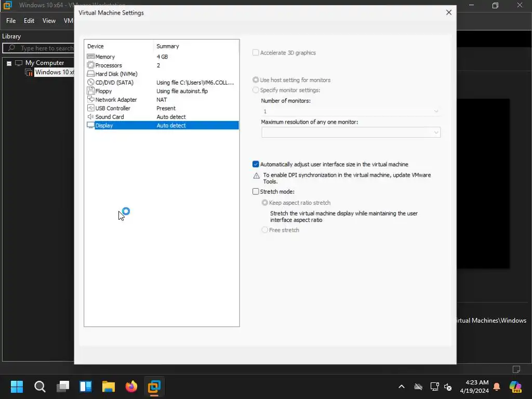Open Widgets panel icon on taskbar
532x399 pixels.
pyautogui.click(x=86, y=387)
